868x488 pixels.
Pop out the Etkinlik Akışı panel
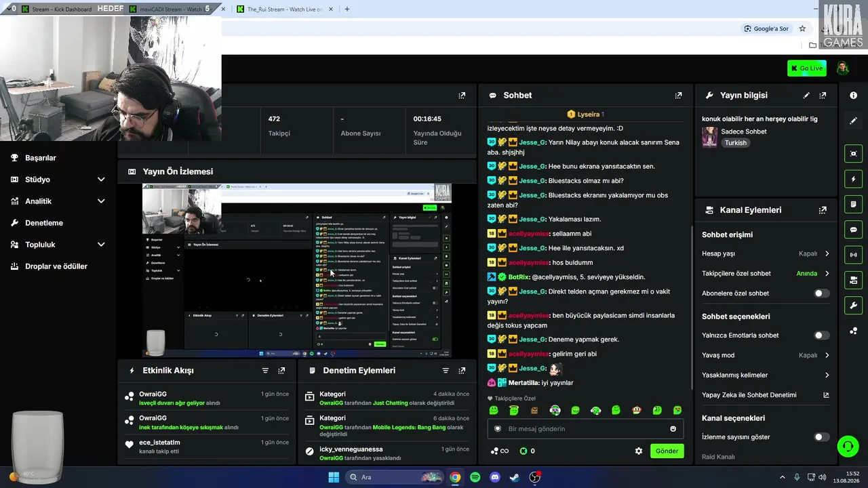(281, 371)
